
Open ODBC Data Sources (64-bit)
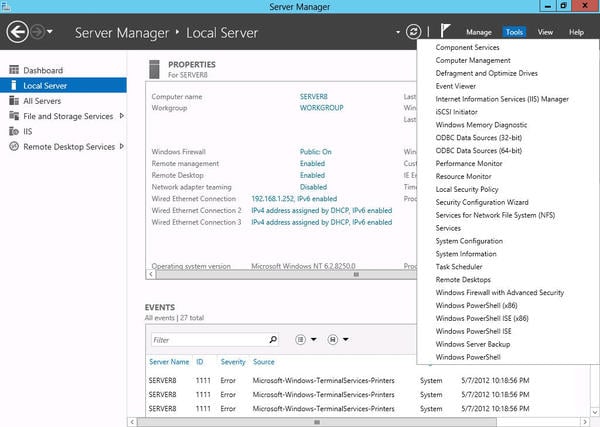click(479, 150)
